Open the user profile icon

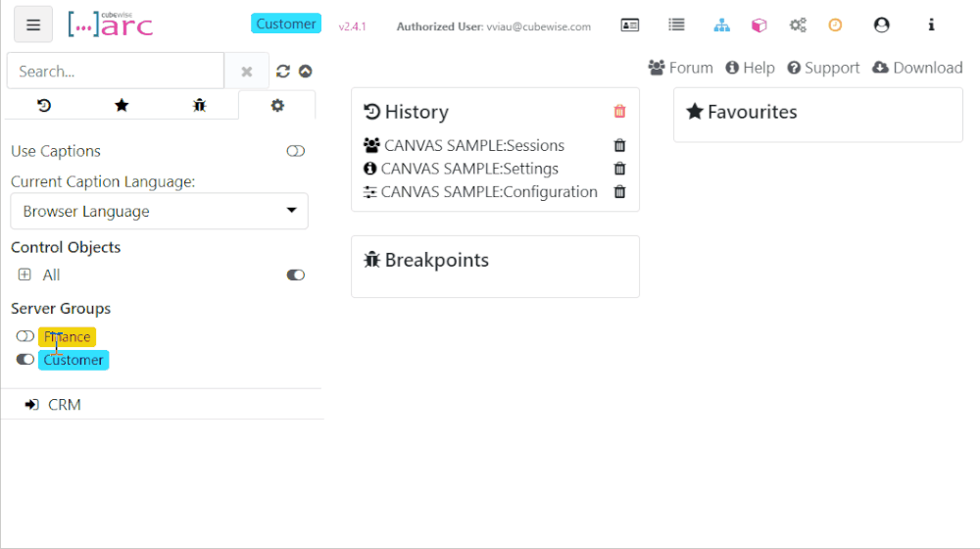click(881, 25)
